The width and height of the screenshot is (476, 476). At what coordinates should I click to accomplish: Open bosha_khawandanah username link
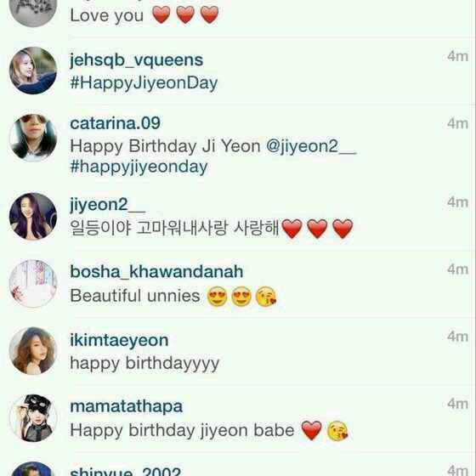pos(156,271)
